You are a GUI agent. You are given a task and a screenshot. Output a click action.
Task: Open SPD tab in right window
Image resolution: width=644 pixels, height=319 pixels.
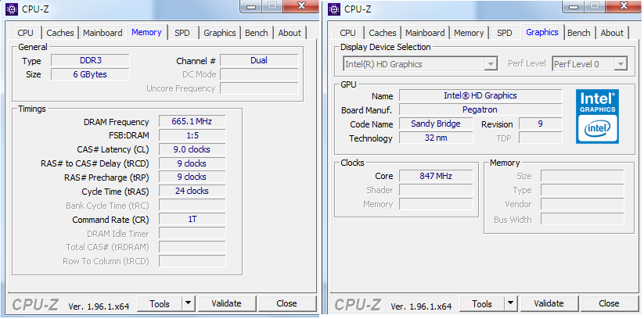[x=505, y=33]
